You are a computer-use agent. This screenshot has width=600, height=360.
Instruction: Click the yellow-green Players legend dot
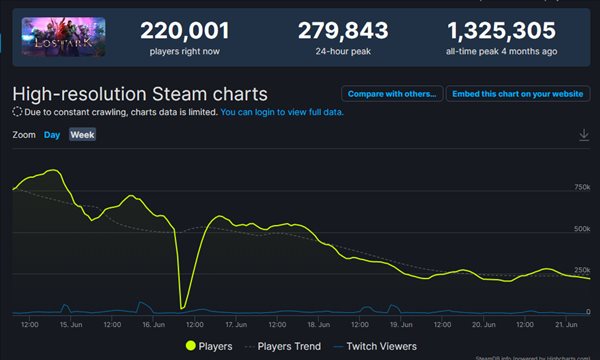point(191,346)
